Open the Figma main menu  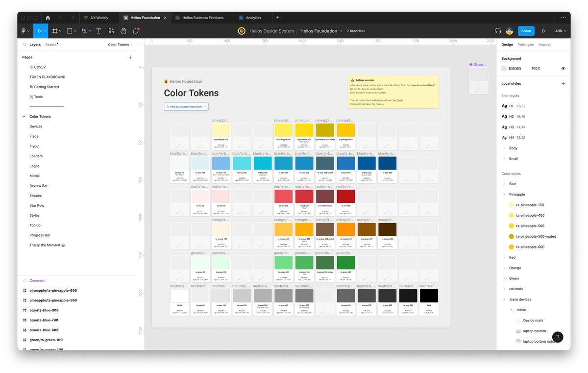[x=24, y=30]
